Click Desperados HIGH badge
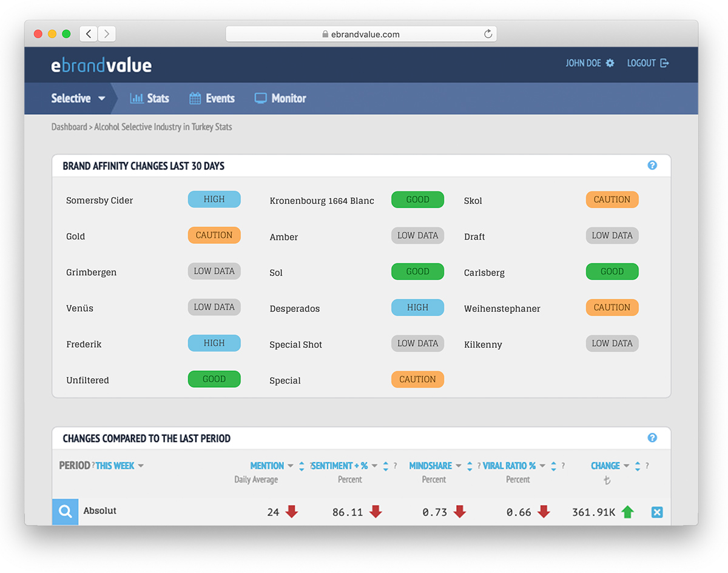Viewport: 728px width, 573px height. click(x=417, y=307)
